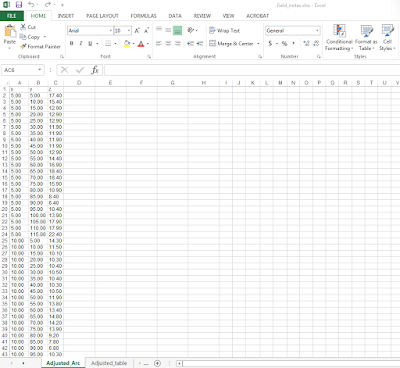400x368 pixels.
Task: Click in the formula bar
Action: pyautogui.click(x=252, y=70)
